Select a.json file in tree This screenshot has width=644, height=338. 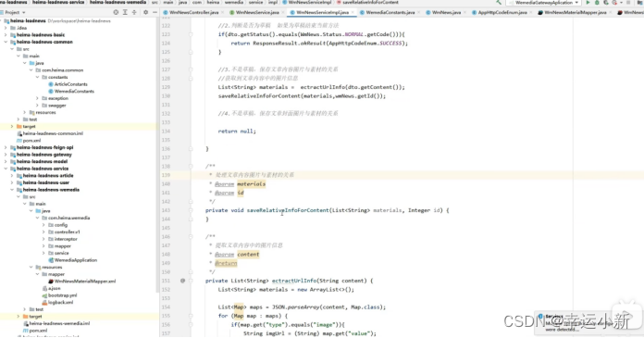pyautogui.click(x=55, y=288)
